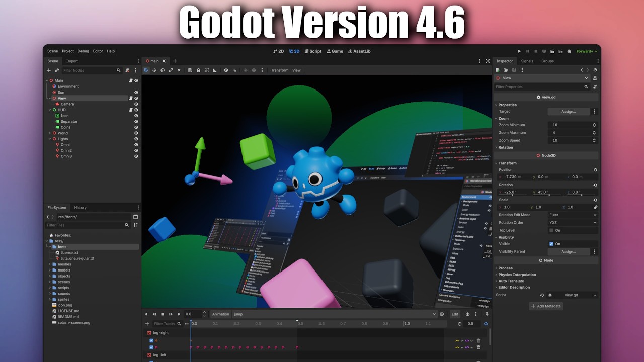Open documentation for the View node

click(x=595, y=78)
